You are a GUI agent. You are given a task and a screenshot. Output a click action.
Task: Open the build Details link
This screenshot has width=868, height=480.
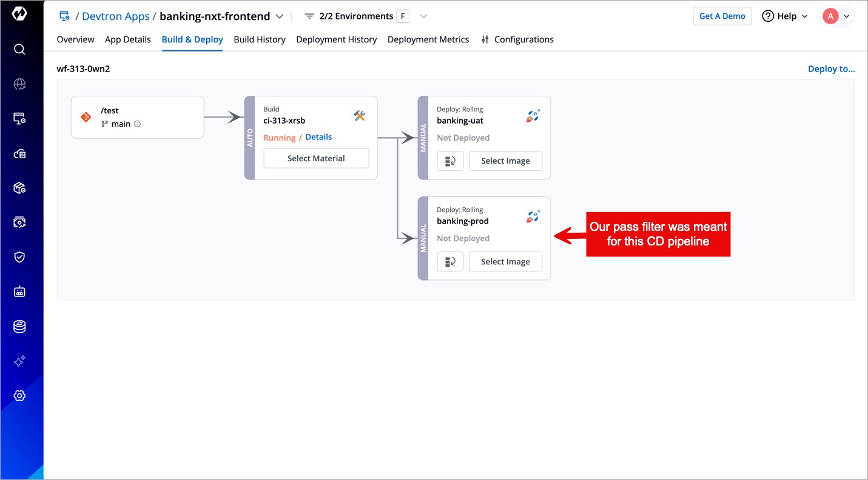tap(318, 137)
